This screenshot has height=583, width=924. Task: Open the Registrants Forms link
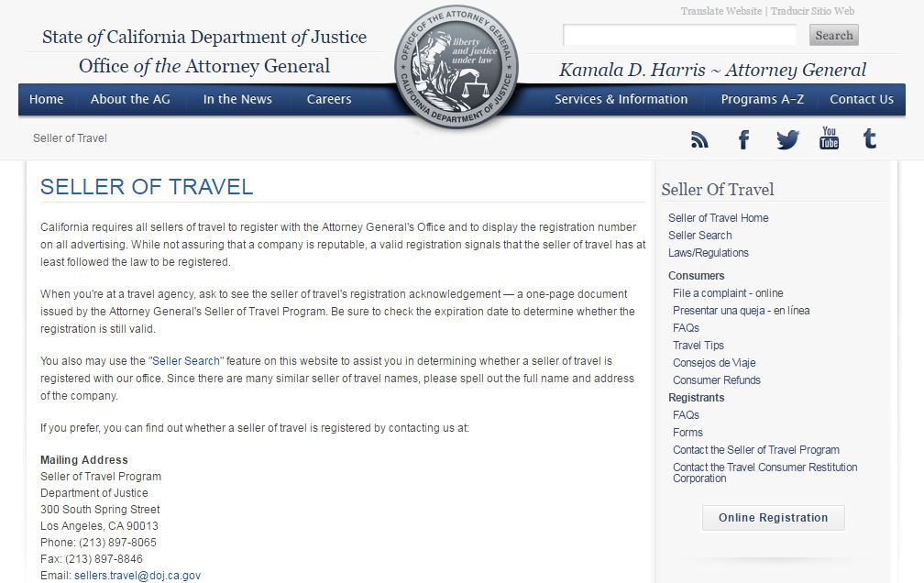coord(687,432)
